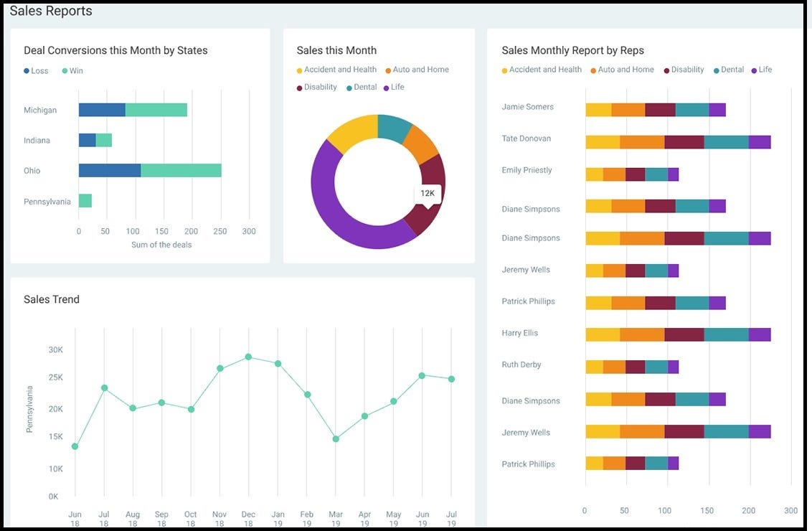Viewport: 812px width, 531px height.
Task: Click the Sales Trend chart title
Action: click(51, 299)
